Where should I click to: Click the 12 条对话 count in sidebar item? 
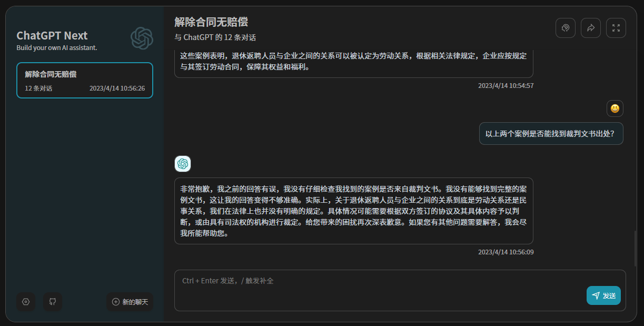coord(38,88)
